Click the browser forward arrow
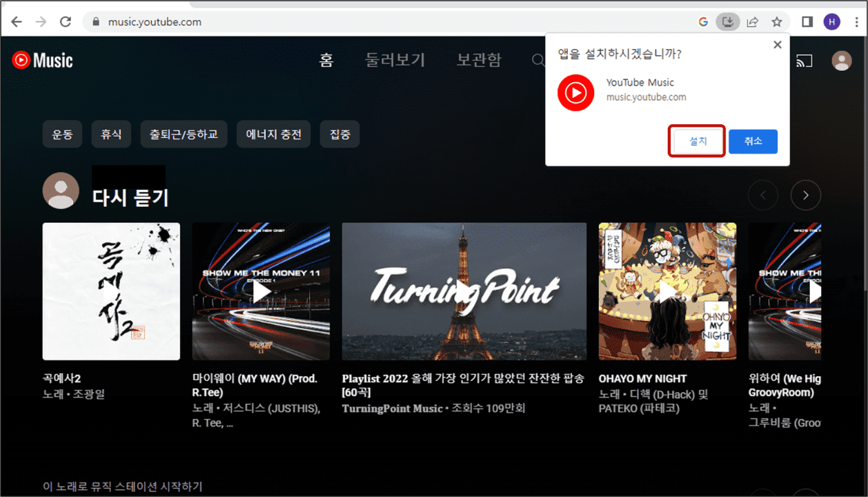868x497 pixels. (41, 22)
